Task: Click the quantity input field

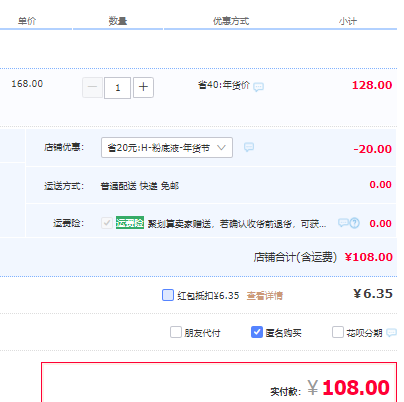Action: [x=117, y=88]
